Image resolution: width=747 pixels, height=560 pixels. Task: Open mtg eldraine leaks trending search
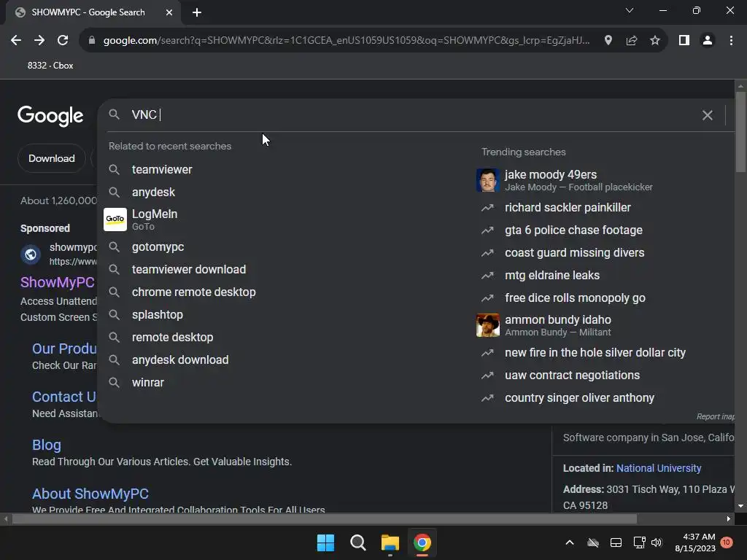[552, 275]
